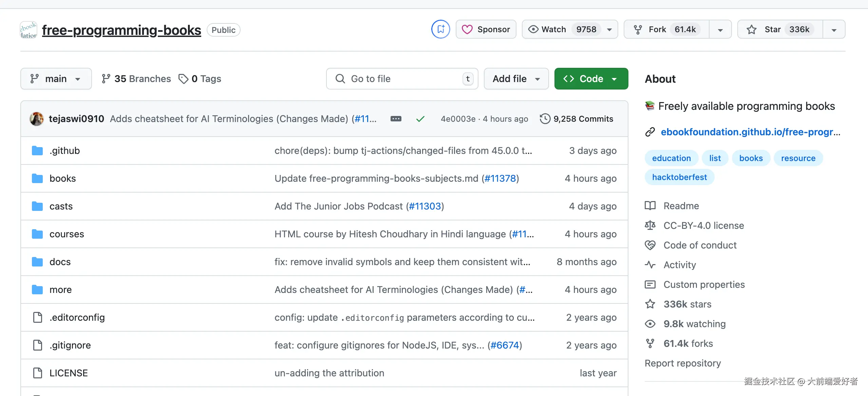This screenshot has width=868, height=396.
Task: Click the Go to file search field
Action: (402, 79)
